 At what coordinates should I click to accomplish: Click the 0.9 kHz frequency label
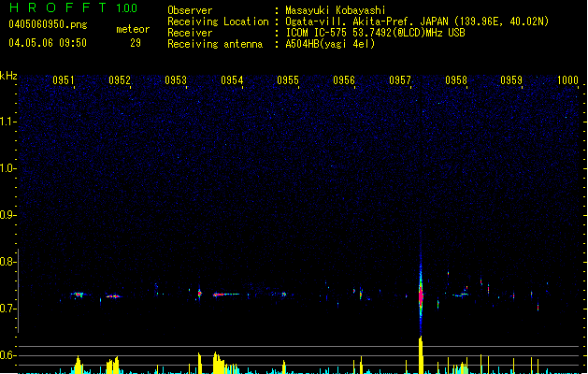tap(7, 215)
